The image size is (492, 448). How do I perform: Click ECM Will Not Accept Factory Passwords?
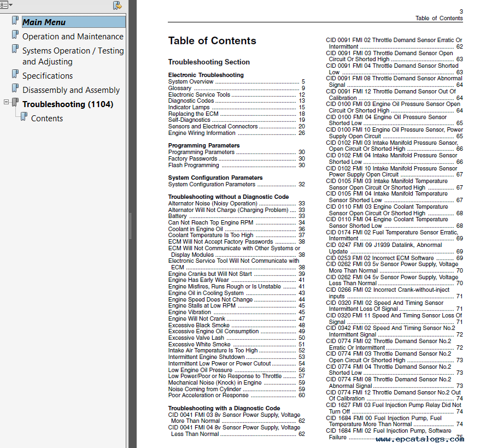click(x=236, y=241)
